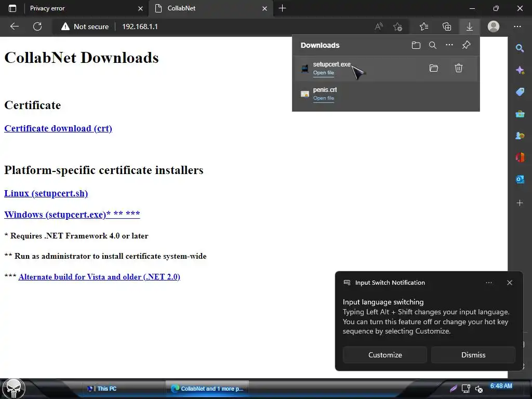Open notification options ellipsis

coord(488,283)
